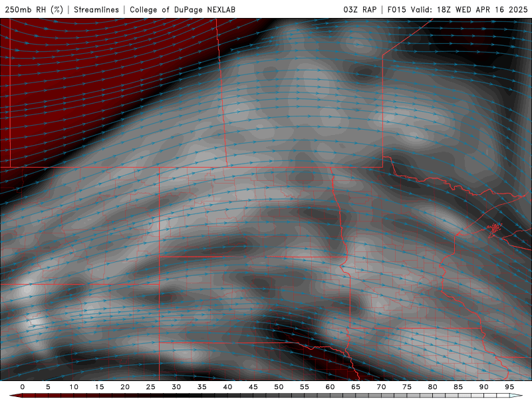Click the white right arrow of colorbar
The width and height of the screenshot is (532, 399).
coord(516,396)
